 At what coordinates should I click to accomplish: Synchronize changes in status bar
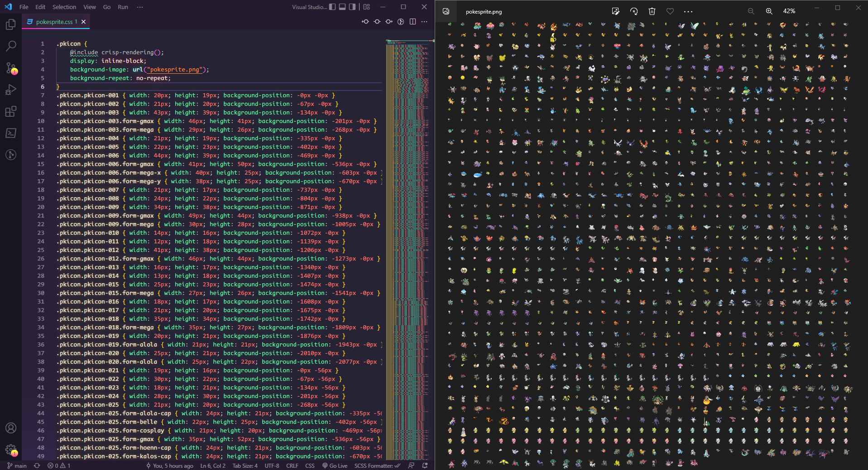[37, 465]
